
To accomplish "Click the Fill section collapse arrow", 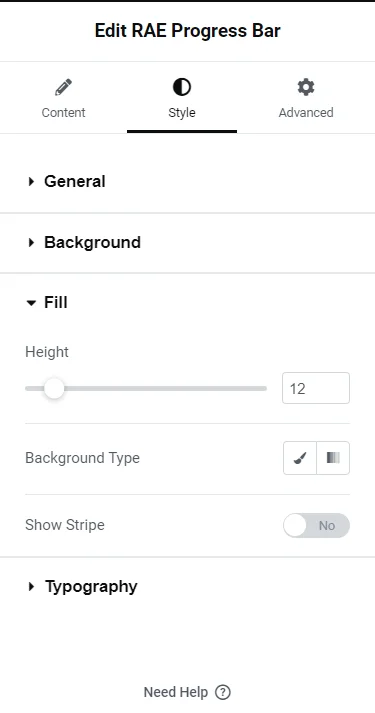I will [x=31, y=303].
